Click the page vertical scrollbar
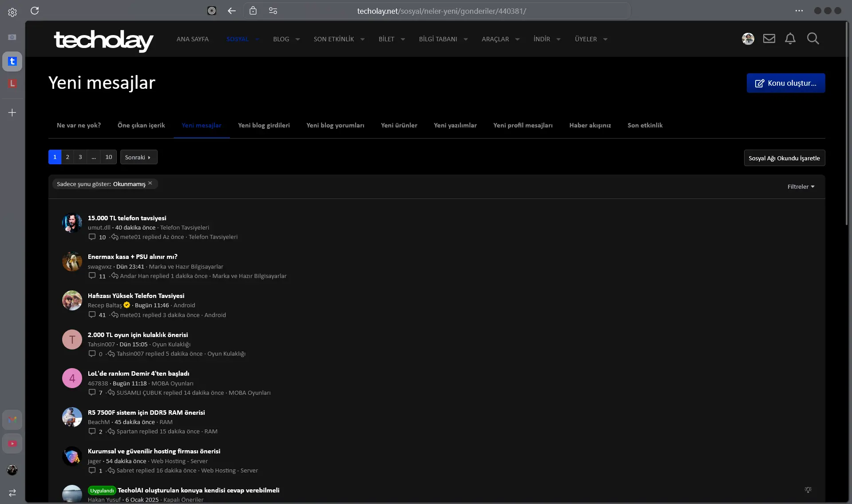 848,124
